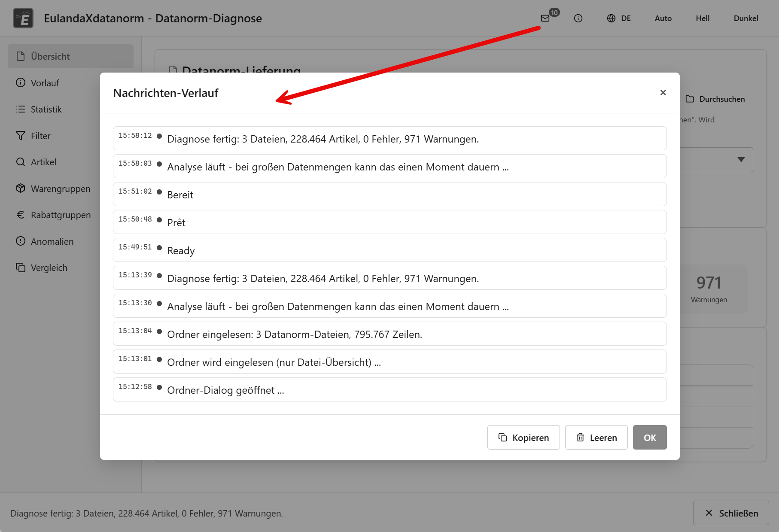Open the DE language selector
Screen dimensions: 779x532
619,18
